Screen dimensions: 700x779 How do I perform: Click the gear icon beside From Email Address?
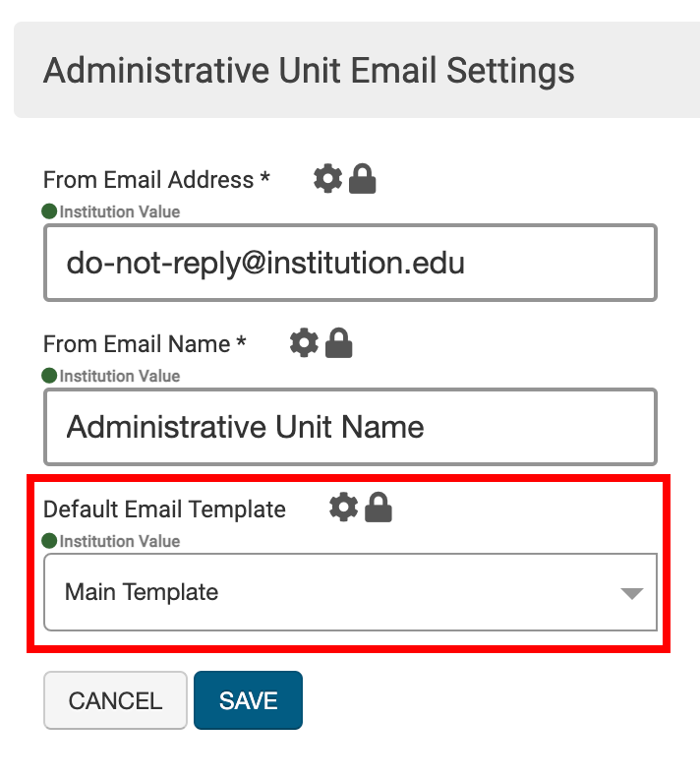(328, 179)
